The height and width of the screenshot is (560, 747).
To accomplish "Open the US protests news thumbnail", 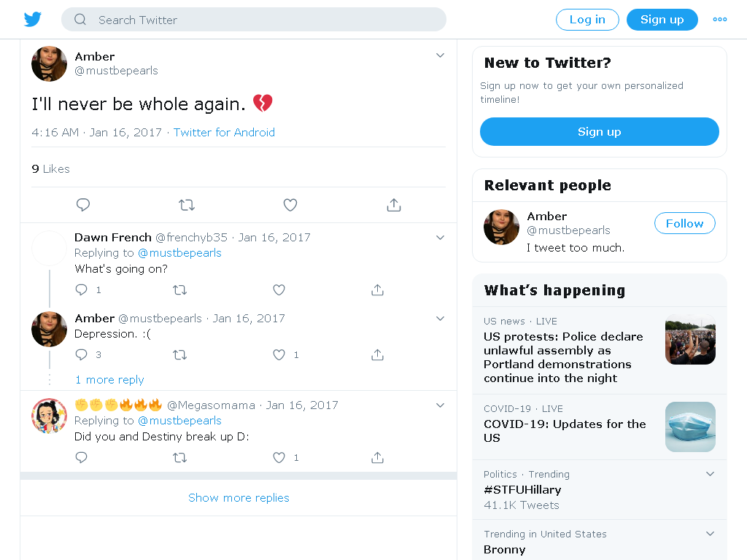I will pyautogui.click(x=690, y=340).
